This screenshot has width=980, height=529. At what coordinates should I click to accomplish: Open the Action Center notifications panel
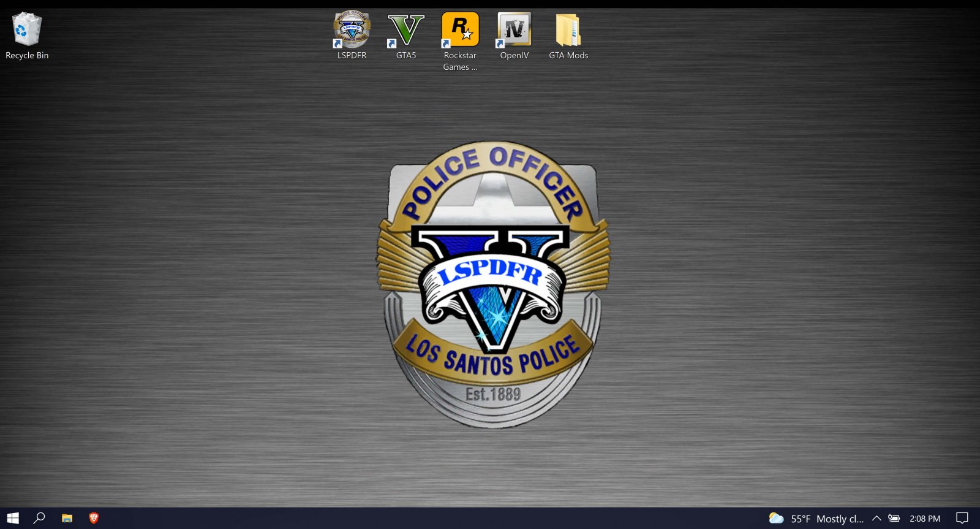click(x=962, y=519)
